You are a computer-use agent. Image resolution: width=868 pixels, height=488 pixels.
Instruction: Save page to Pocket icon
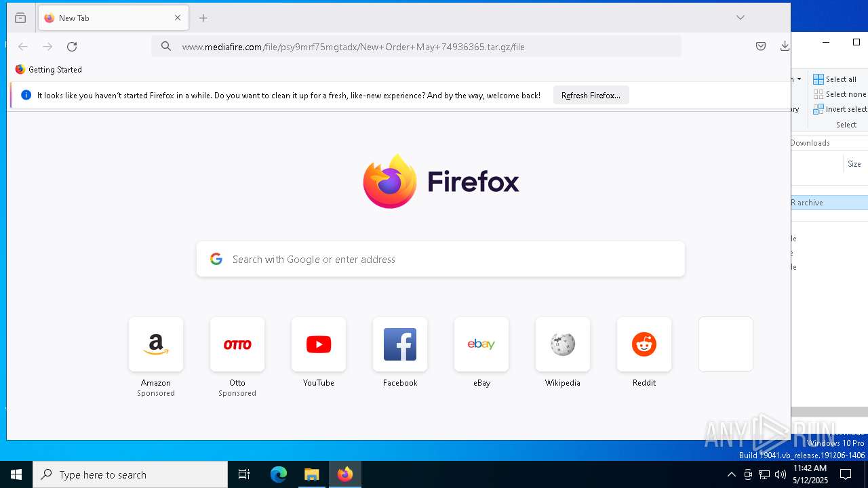[x=761, y=47]
